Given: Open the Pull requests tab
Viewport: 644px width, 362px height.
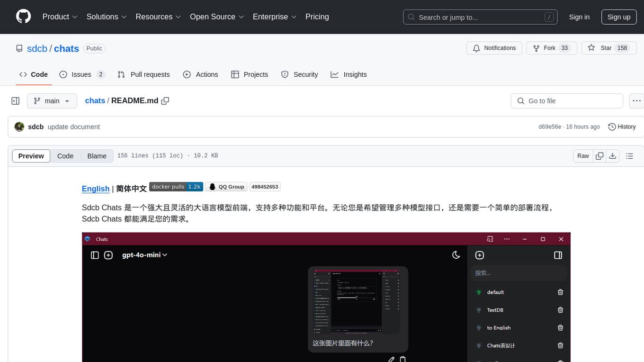Looking at the screenshot, I should pyautogui.click(x=143, y=74).
